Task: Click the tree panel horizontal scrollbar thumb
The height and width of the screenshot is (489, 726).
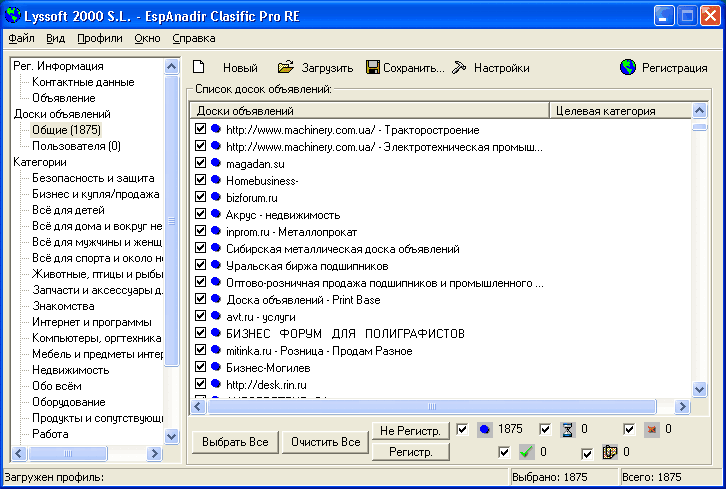Action: coord(68,453)
